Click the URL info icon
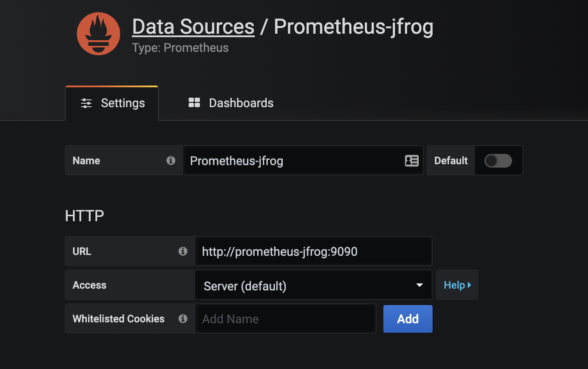Screen dimensions: 588x369 [x=183, y=251]
